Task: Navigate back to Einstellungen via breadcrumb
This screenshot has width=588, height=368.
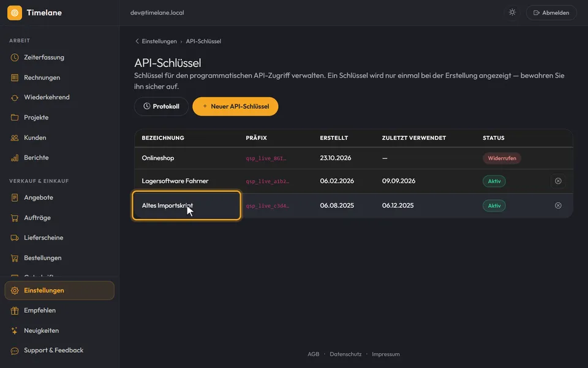Action: [x=159, y=41]
